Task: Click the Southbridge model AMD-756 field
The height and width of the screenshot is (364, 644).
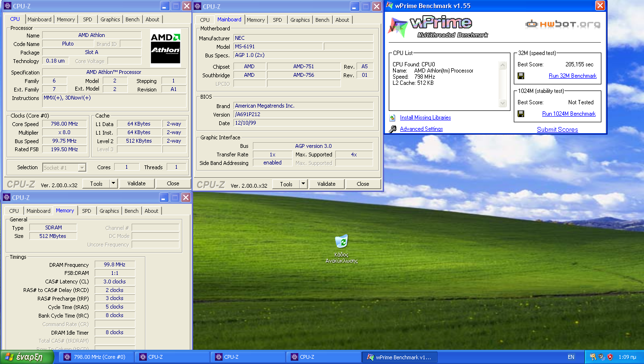Action: tap(304, 75)
